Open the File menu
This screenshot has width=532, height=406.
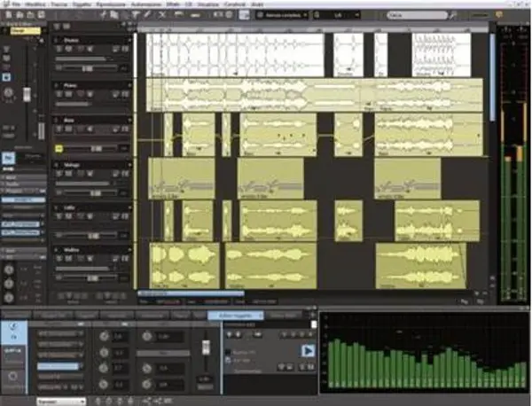pos(16,4)
